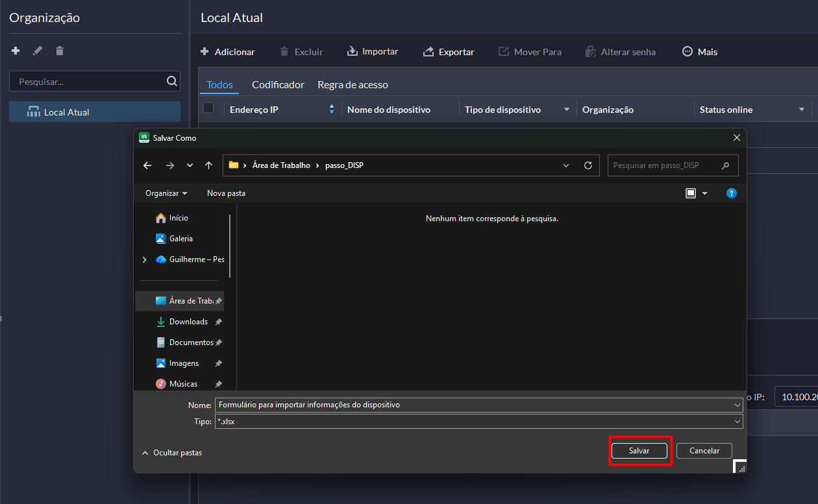Select Downloads in the navigation pane
This screenshot has height=504, width=818.
point(188,322)
